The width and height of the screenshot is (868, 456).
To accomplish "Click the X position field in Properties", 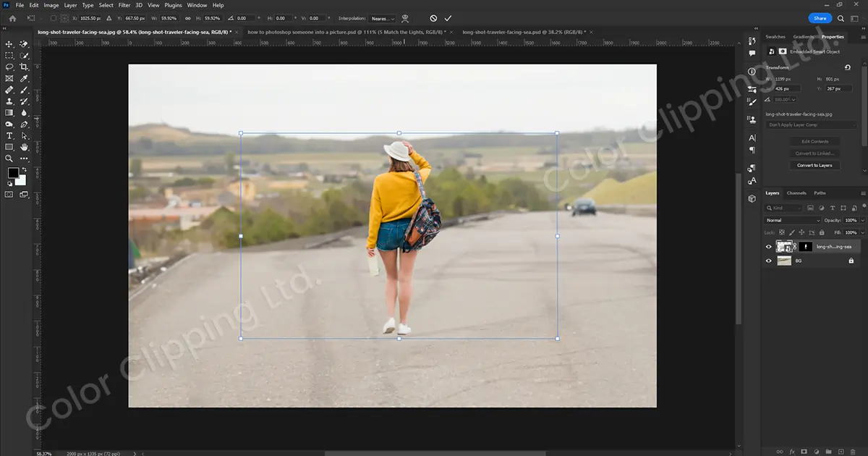I will pos(787,88).
